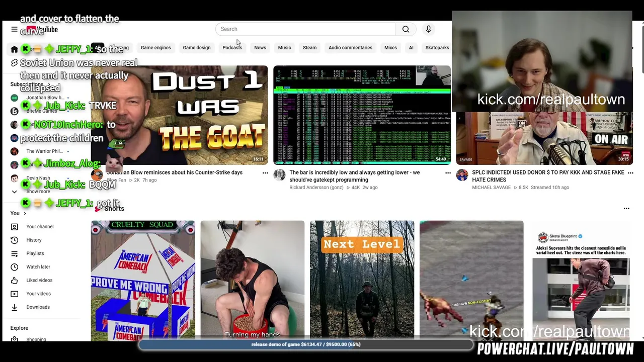Select the News filter chip
The height and width of the screenshot is (362, 644).
260,48
